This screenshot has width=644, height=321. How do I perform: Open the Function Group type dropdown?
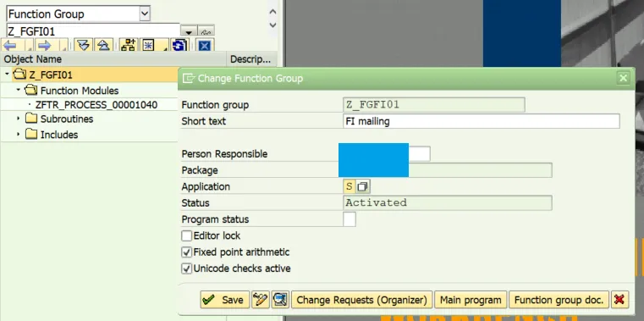(145, 14)
